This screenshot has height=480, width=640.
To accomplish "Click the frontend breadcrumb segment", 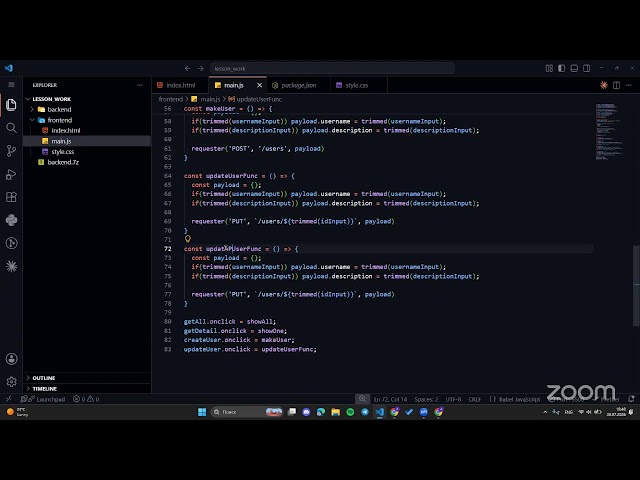I will (x=171, y=99).
